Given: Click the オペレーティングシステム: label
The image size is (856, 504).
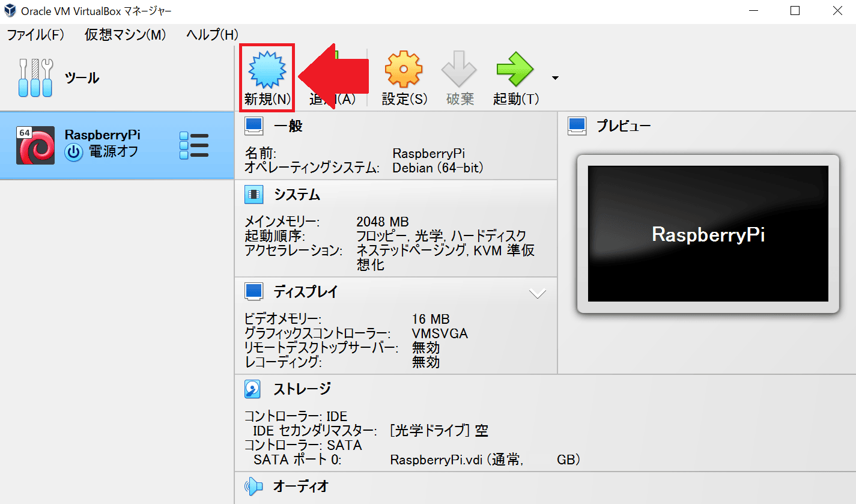Looking at the screenshot, I should tap(312, 168).
